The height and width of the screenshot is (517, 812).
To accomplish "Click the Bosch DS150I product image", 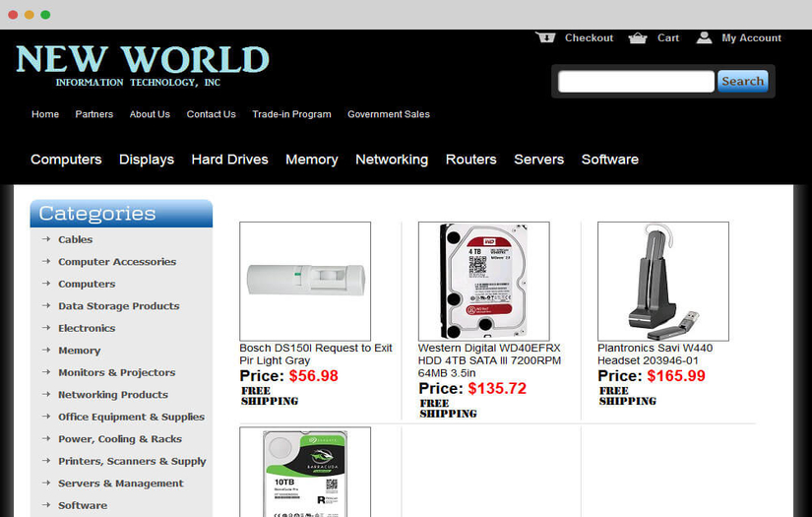I will pos(305,282).
